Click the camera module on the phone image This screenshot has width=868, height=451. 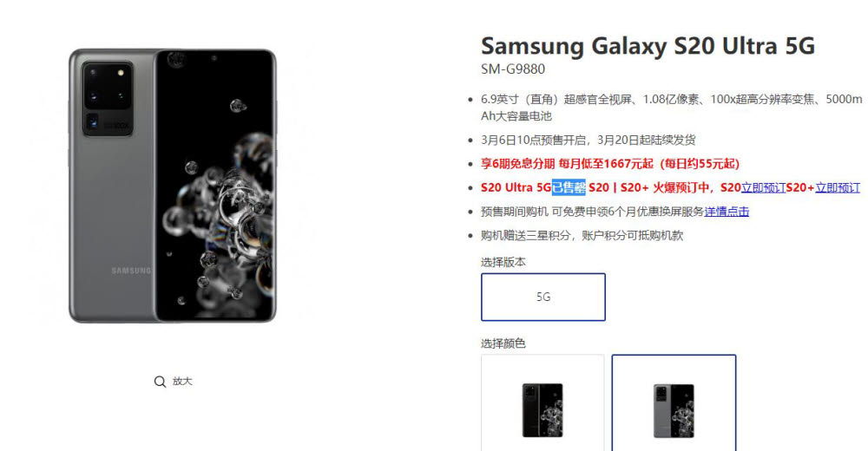click(108, 99)
